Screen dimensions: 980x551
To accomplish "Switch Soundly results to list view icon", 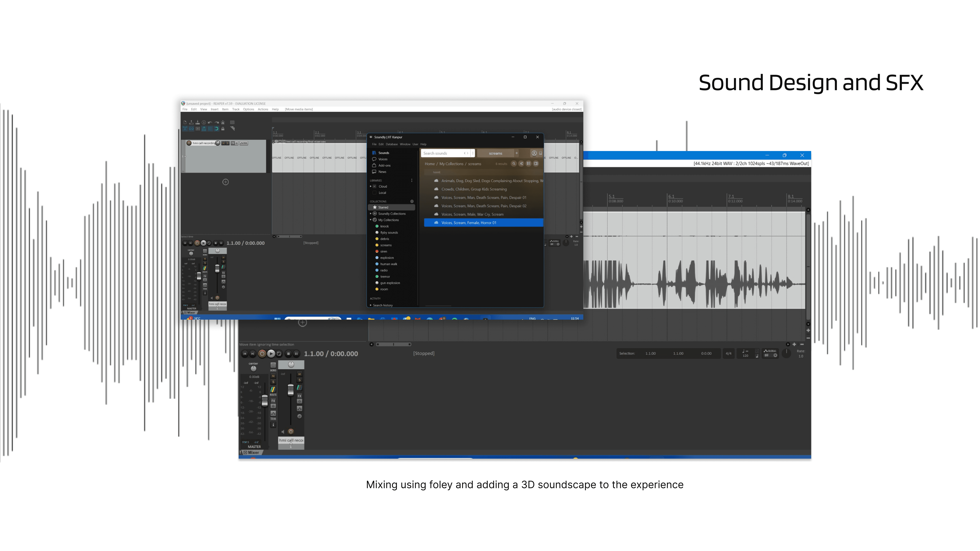I will (x=528, y=163).
